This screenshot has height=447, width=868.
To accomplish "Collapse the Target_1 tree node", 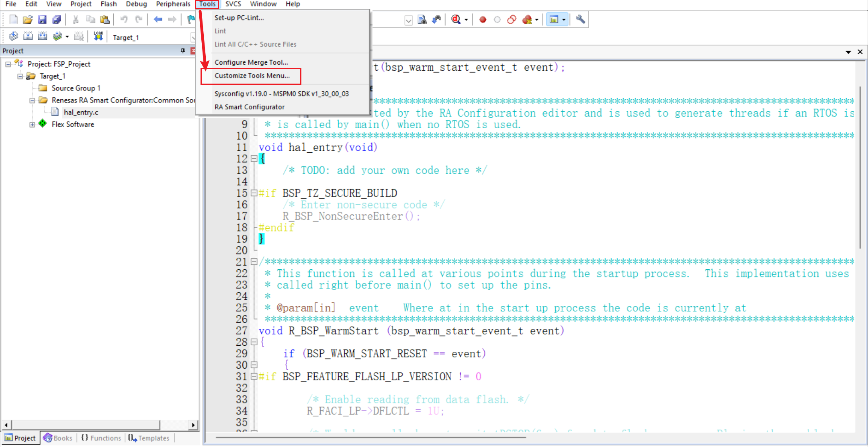I will click(x=20, y=76).
